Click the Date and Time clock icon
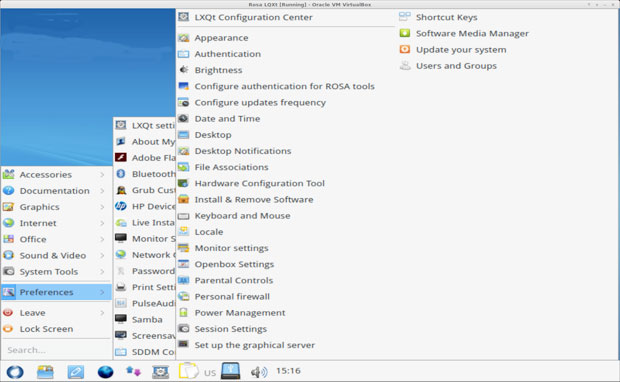This screenshot has width=620, height=382. [x=183, y=118]
